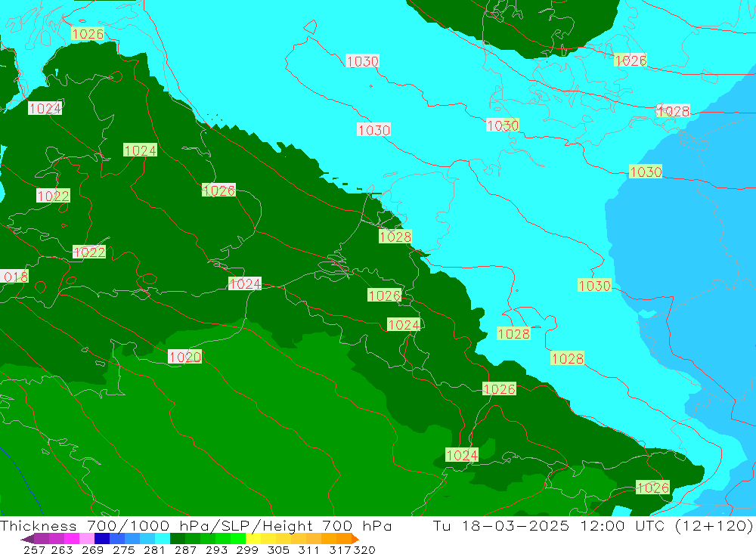Click the legend value 317
Screen dimensions: 756x554
point(340,549)
